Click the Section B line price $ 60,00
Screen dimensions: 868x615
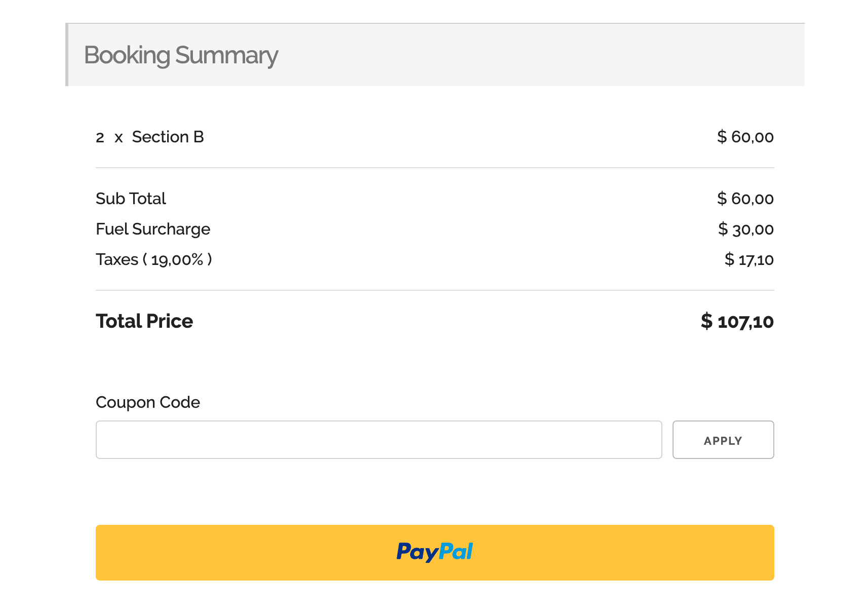745,137
